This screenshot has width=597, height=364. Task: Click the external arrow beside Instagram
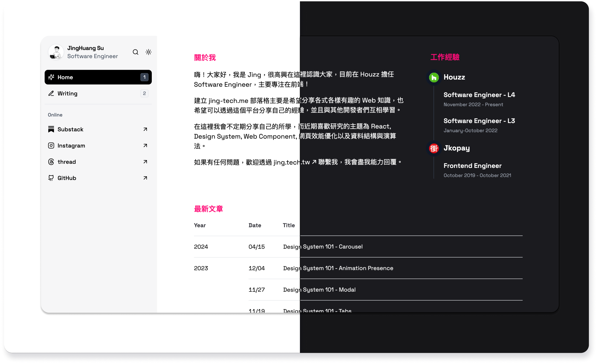click(145, 146)
